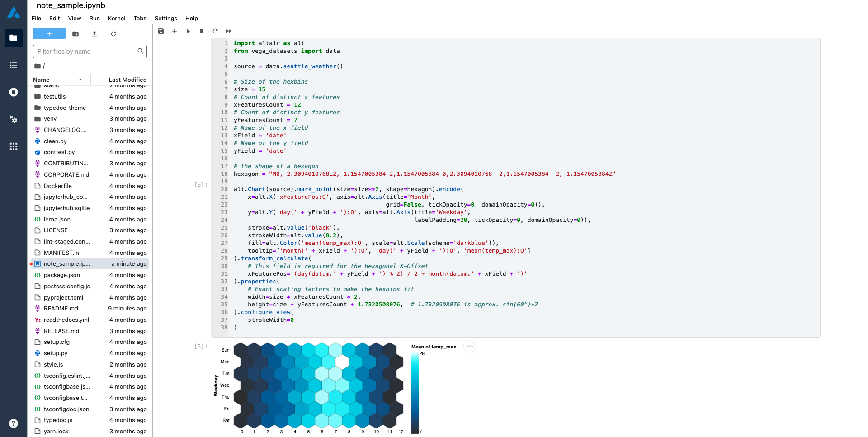Click the Filter files by name field
Screen dimensions: 868x437
(90, 52)
